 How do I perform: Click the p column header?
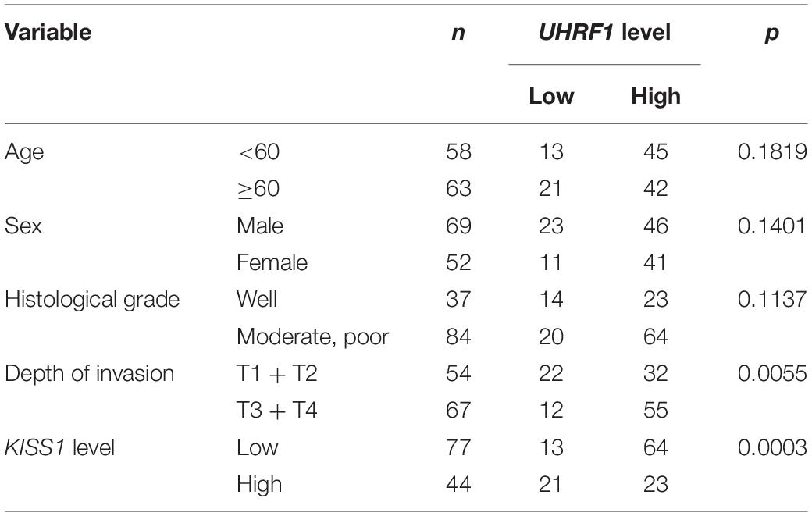[771, 33]
